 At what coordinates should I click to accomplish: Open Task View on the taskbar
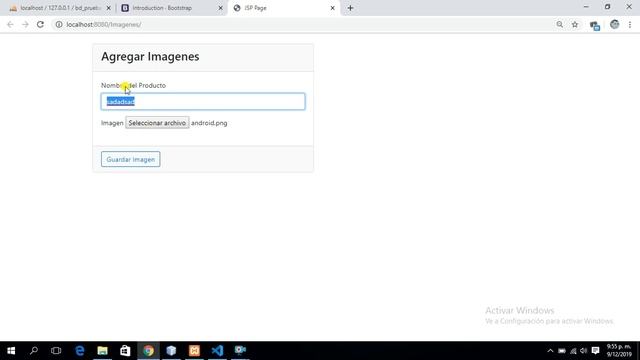coord(56,351)
